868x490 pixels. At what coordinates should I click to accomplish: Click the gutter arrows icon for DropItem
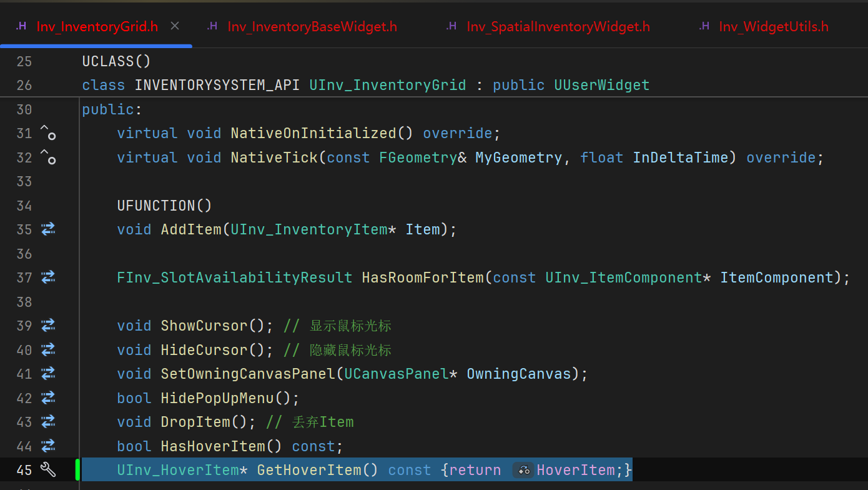tap(48, 422)
